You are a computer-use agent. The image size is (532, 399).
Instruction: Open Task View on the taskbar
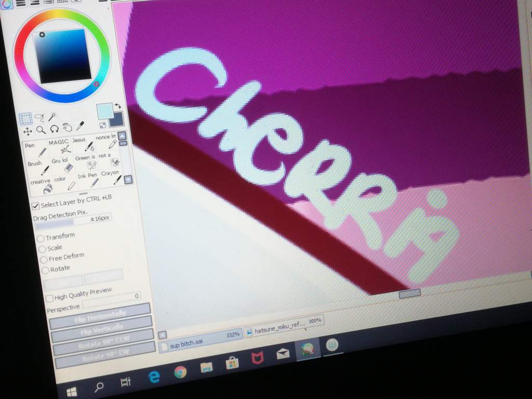[x=126, y=382]
